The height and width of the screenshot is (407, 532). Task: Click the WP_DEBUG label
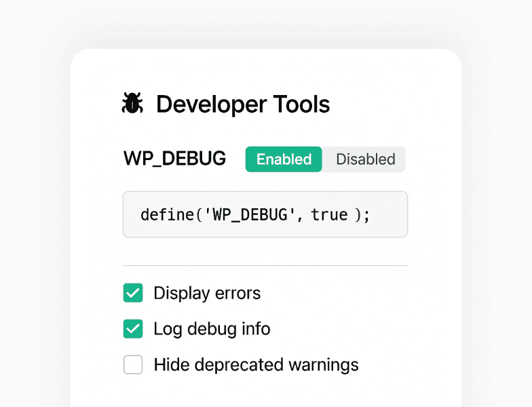click(x=175, y=159)
